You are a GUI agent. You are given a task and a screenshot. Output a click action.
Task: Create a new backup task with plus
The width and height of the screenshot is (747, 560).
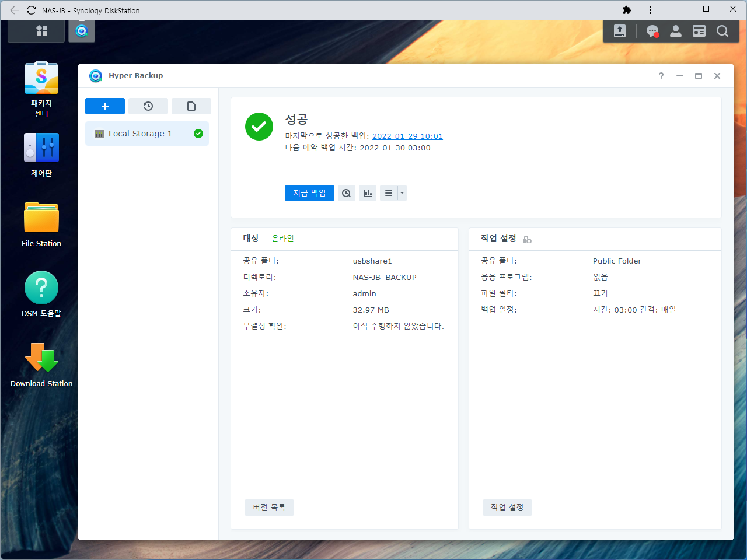[105, 106]
